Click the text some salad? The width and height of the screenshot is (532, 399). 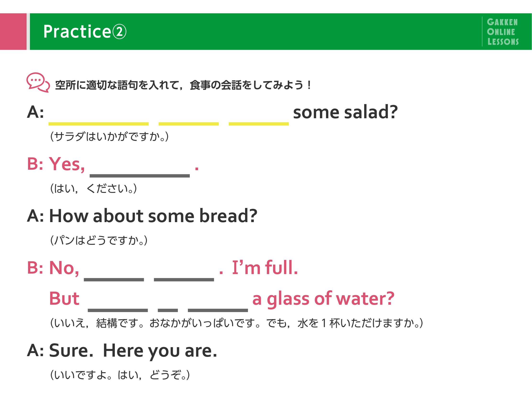click(x=345, y=112)
